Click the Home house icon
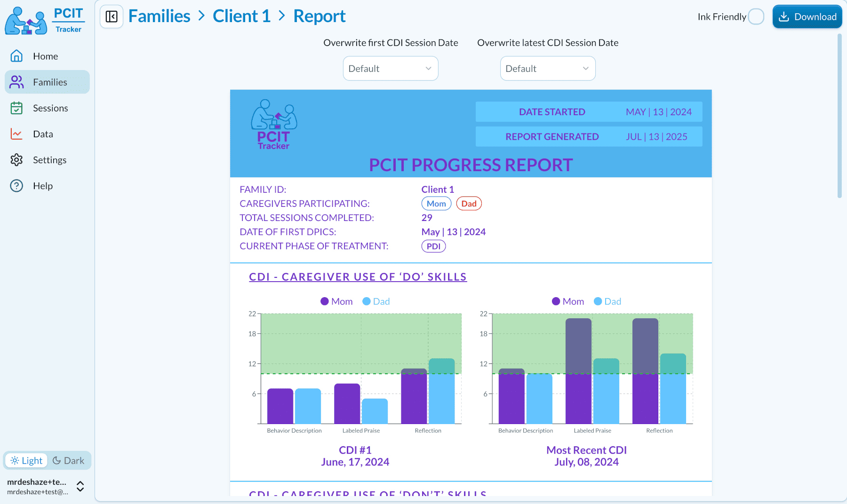 [x=16, y=56]
